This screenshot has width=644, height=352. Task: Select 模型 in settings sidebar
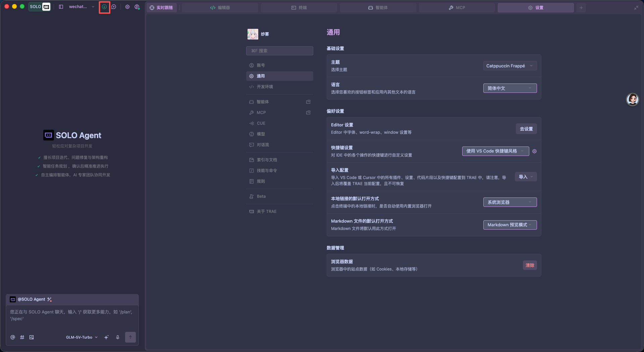[280, 134]
